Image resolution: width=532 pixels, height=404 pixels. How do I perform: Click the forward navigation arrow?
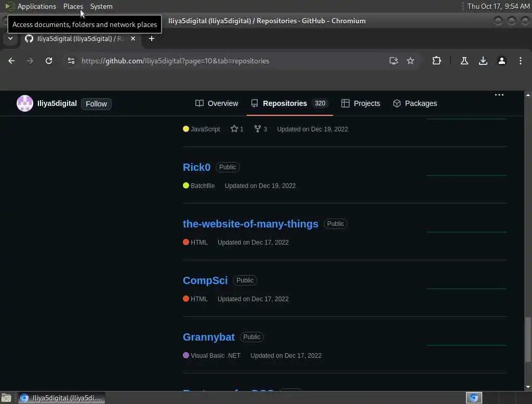(x=30, y=61)
